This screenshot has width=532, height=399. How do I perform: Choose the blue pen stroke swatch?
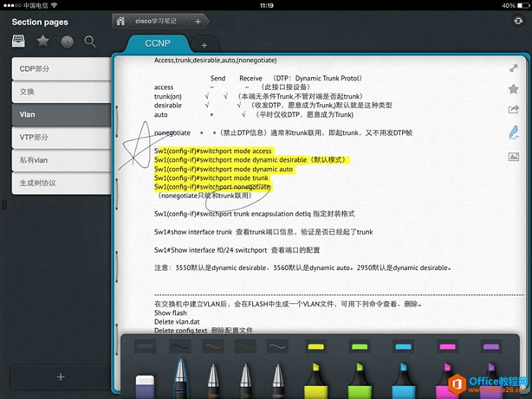point(180,346)
